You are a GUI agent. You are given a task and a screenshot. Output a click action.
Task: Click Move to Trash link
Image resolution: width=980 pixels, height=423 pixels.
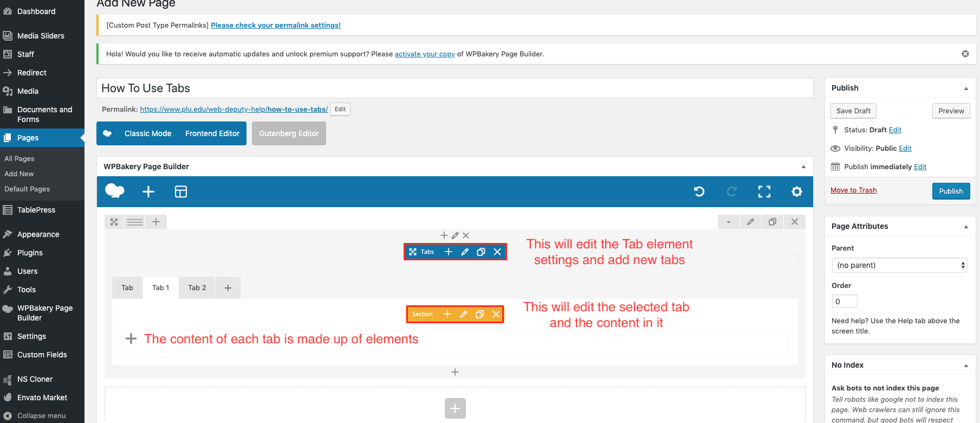853,190
